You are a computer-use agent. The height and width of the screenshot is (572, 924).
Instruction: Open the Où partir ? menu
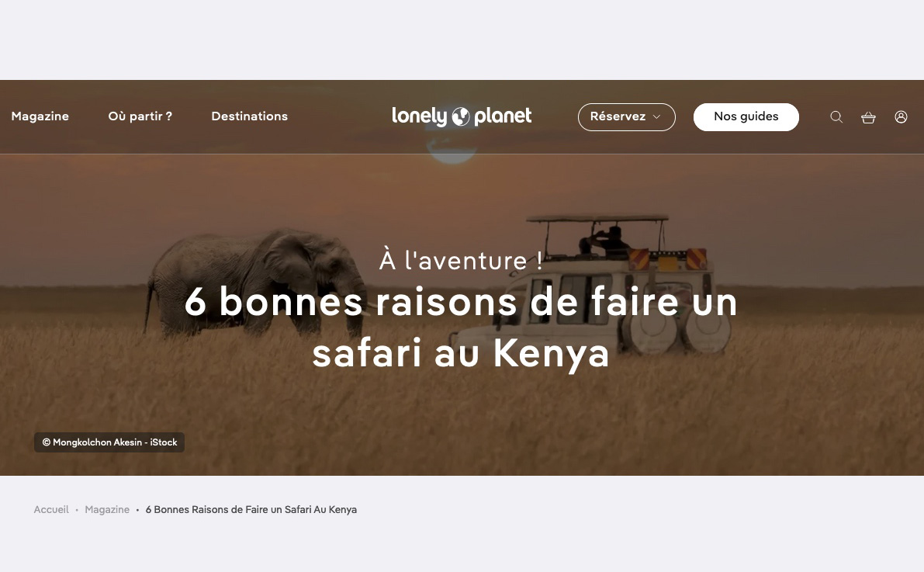tap(140, 116)
